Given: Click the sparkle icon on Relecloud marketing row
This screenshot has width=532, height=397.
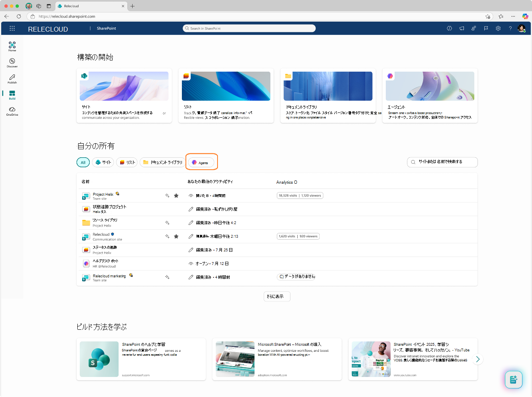Looking at the screenshot, I should point(167,277).
